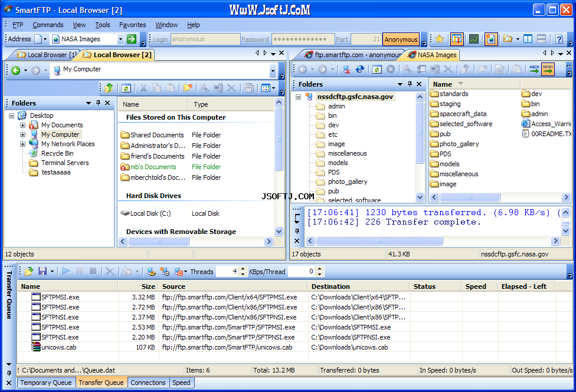Click the Port field showing 21
Screen dimensions: 576x392
tap(366, 39)
